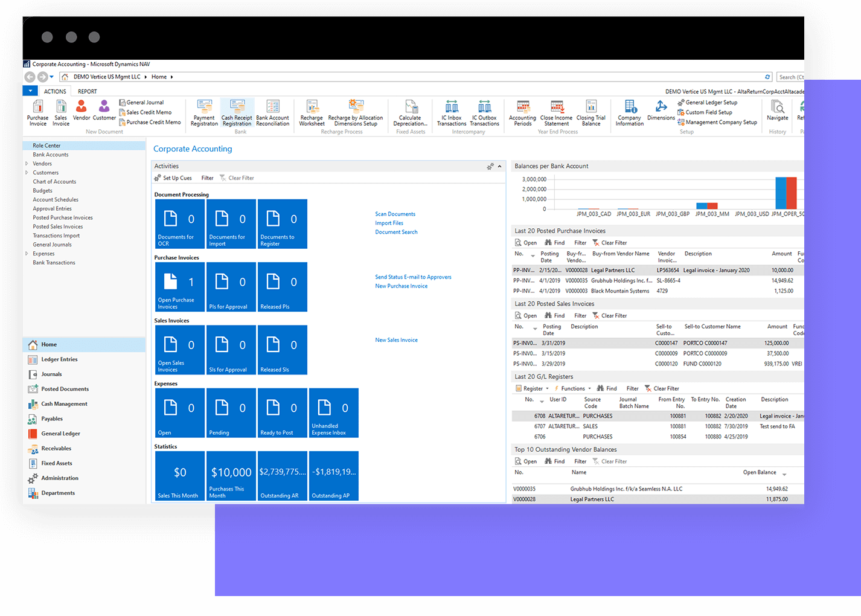Open Purchase Invoice in the ribbon
Viewport: 861px width, 616px height.
(x=37, y=113)
